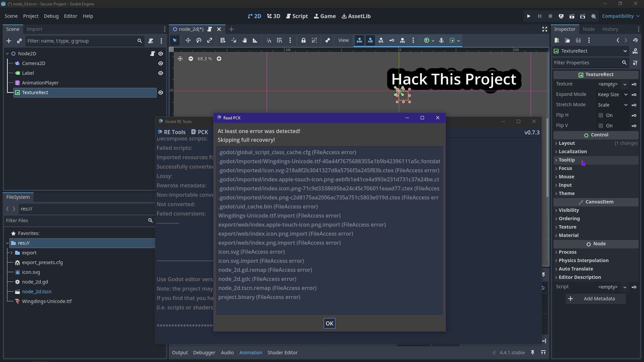Create a new resource in the Inspector
The image size is (644, 362).
point(557,41)
